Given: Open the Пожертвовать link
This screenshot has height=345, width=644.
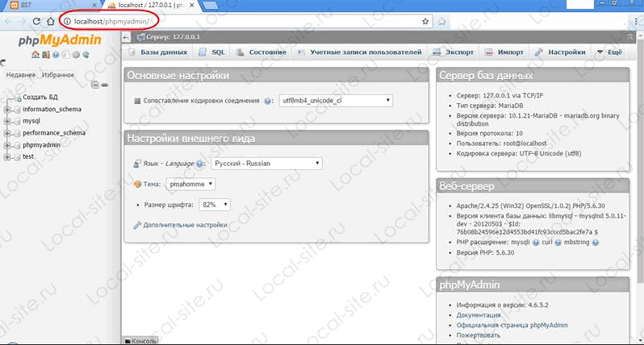Looking at the screenshot, I should tap(479, 335).
